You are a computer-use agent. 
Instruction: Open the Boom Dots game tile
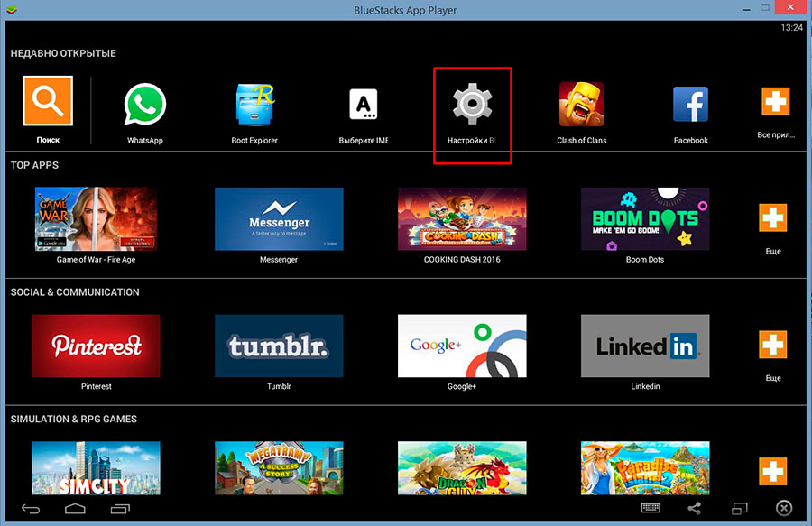(x=645, y=219)
